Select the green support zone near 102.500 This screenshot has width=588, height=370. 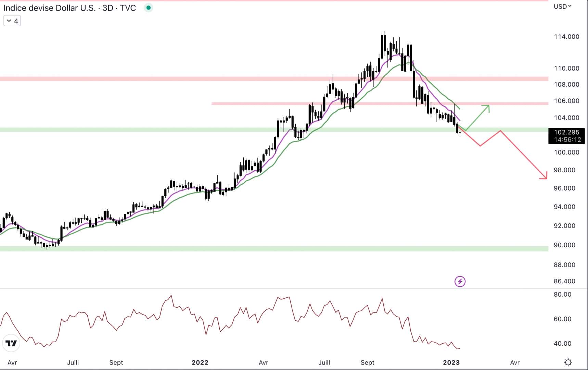tap(274, 130)
